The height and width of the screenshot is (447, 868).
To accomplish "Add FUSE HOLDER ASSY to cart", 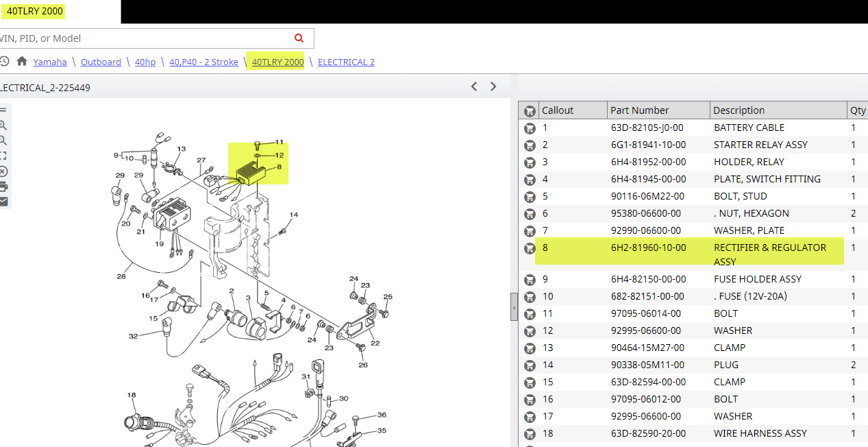I will [530, 280].
